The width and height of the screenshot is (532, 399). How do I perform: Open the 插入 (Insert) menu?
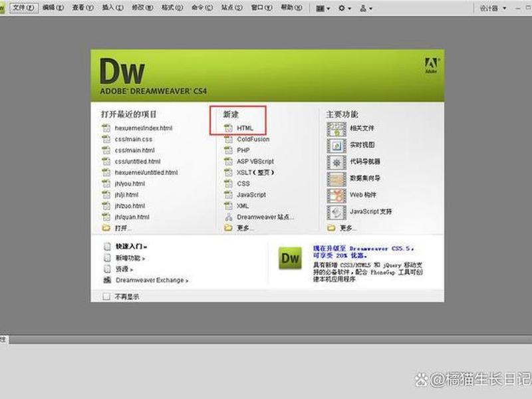point(112,7)
